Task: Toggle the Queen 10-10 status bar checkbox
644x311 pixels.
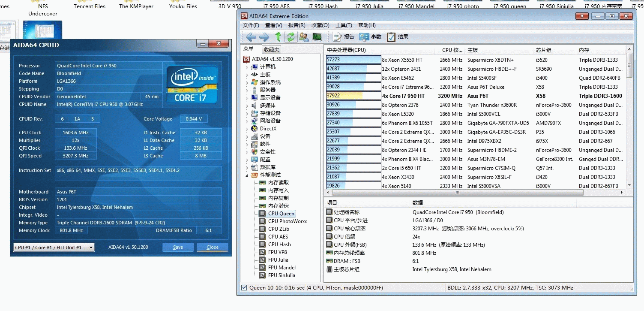Action: [244, 288]
